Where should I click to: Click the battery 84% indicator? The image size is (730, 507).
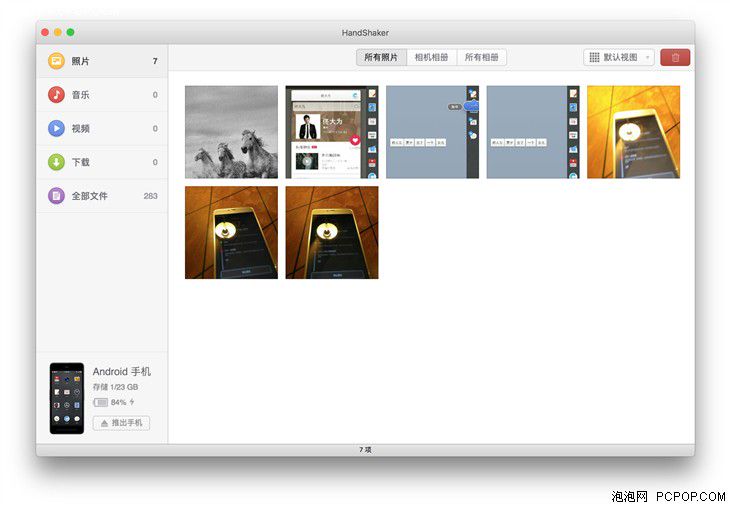[x=114, y=402]
